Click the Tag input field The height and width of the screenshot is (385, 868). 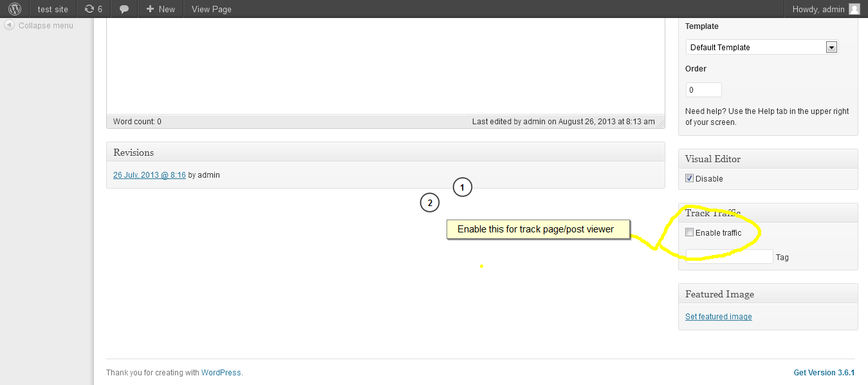click(729, 256)
